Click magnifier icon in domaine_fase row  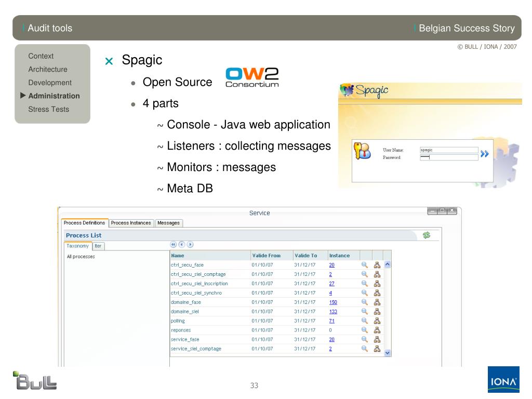[364, 302]
